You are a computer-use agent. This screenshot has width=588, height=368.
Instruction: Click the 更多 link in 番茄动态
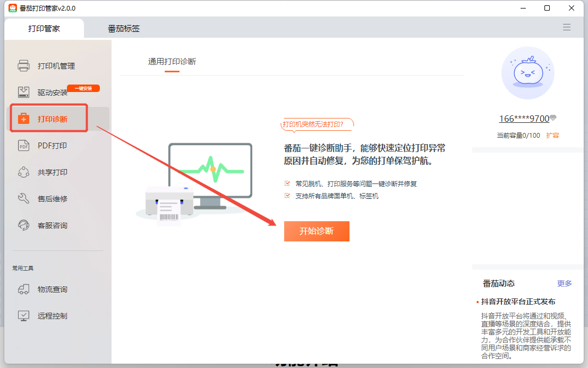tap(565, 283)
